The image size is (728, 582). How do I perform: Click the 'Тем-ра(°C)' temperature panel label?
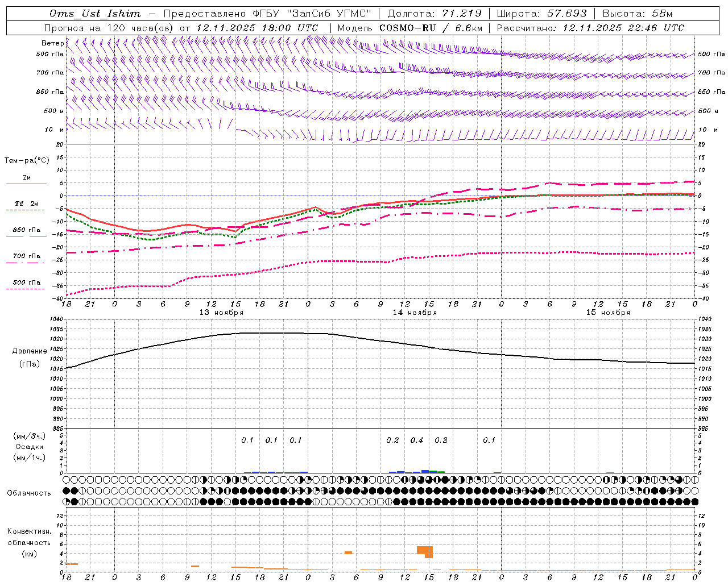point(27,160)
